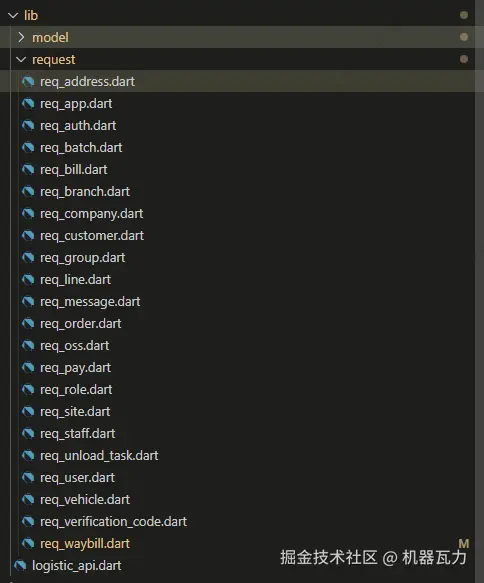Click Dart icon beside req_order.dart

28,323
